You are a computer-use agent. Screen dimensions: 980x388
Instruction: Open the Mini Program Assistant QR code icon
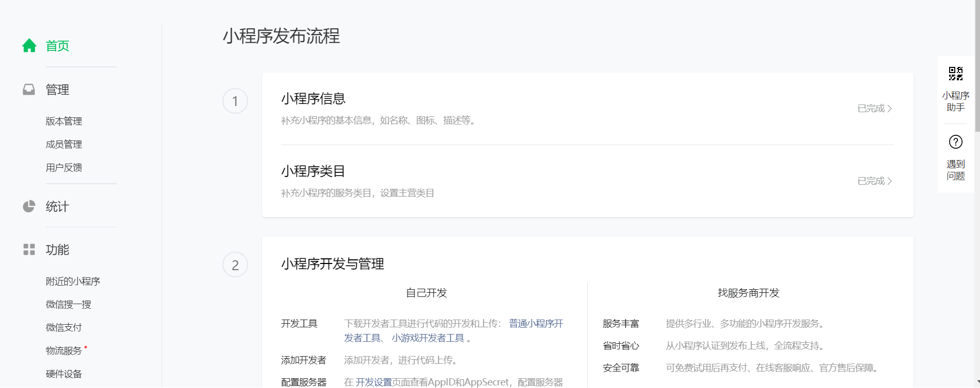[x=955, y=74]
